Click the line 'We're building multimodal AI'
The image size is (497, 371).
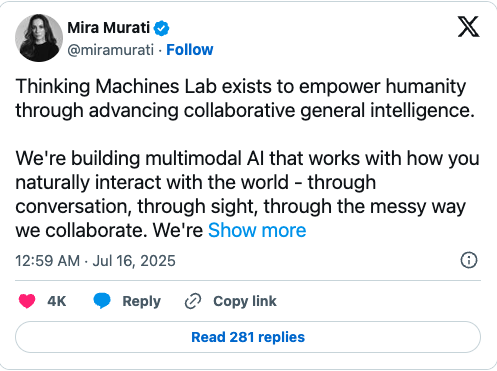tap(247, 158)
